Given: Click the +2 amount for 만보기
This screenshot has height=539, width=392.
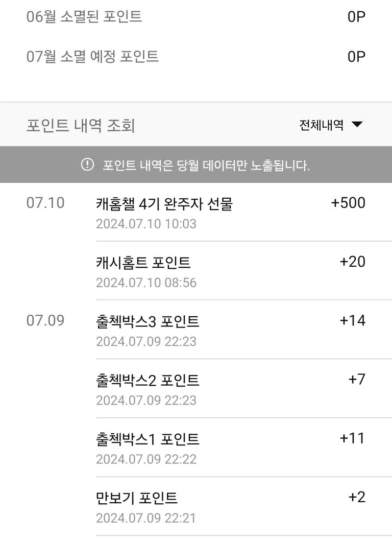Looking at the screenshot, I should [357, 497].
